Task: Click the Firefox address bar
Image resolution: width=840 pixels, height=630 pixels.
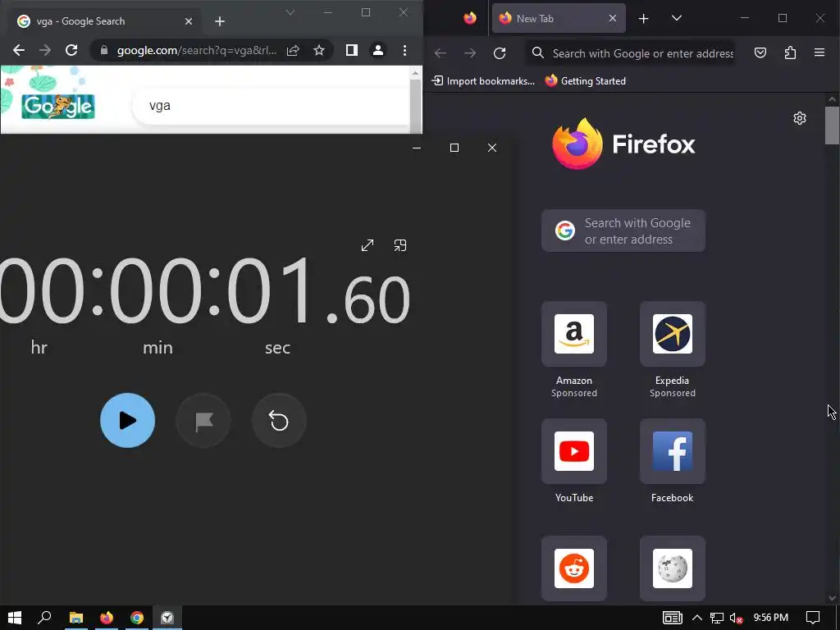Action: (x=631, y=53)
